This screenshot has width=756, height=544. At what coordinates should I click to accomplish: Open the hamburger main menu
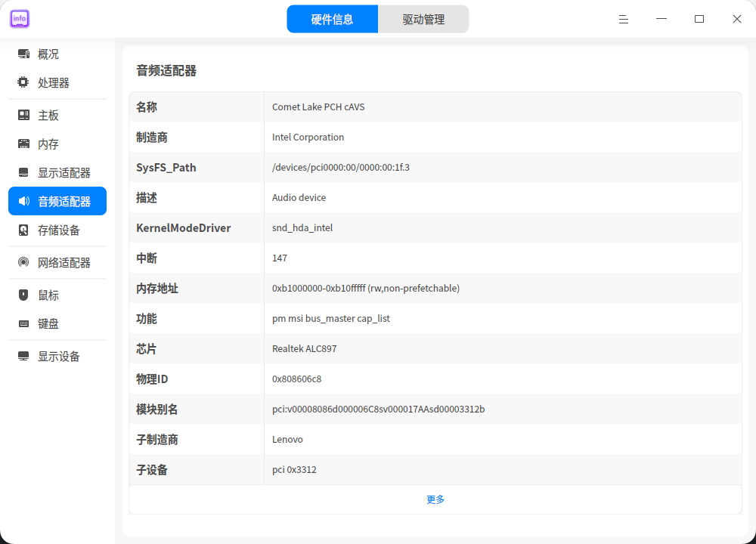coord(624,20)
